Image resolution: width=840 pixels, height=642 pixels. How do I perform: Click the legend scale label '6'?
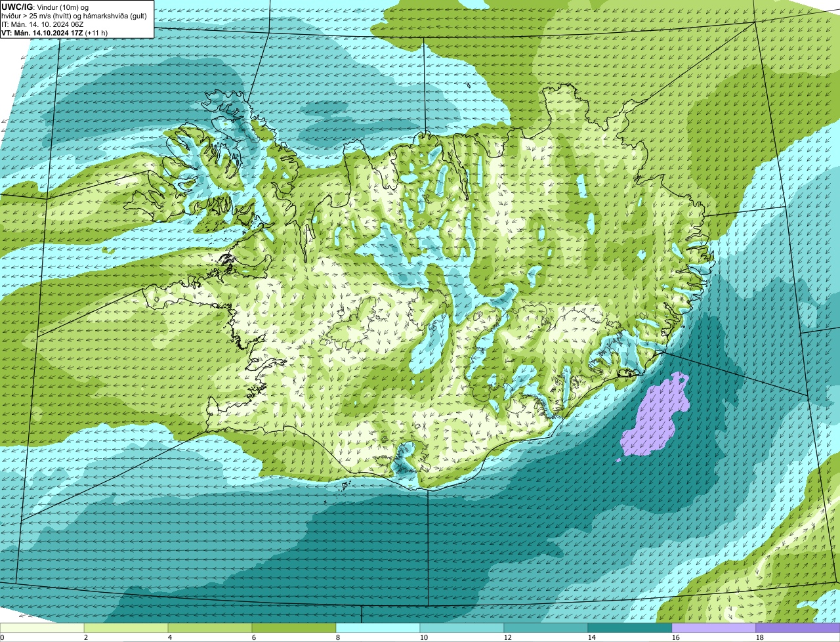point(254,637)
